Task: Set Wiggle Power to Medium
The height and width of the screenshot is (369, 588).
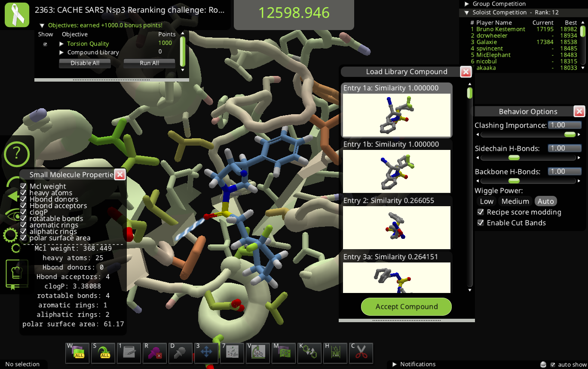Action: pos(515,201)
